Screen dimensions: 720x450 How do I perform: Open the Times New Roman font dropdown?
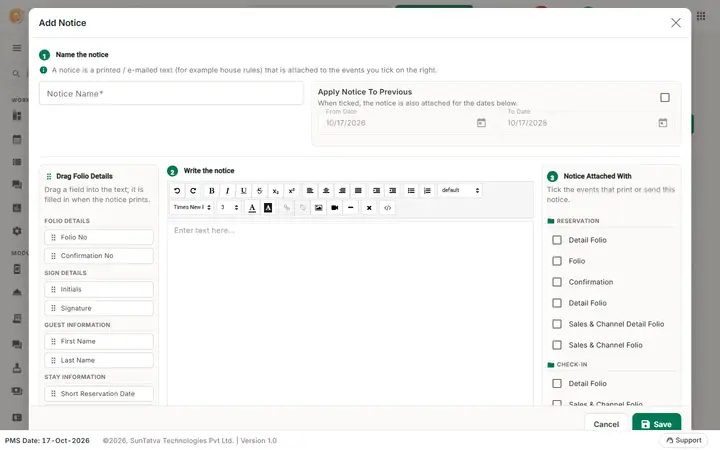[x=191, y=208]
